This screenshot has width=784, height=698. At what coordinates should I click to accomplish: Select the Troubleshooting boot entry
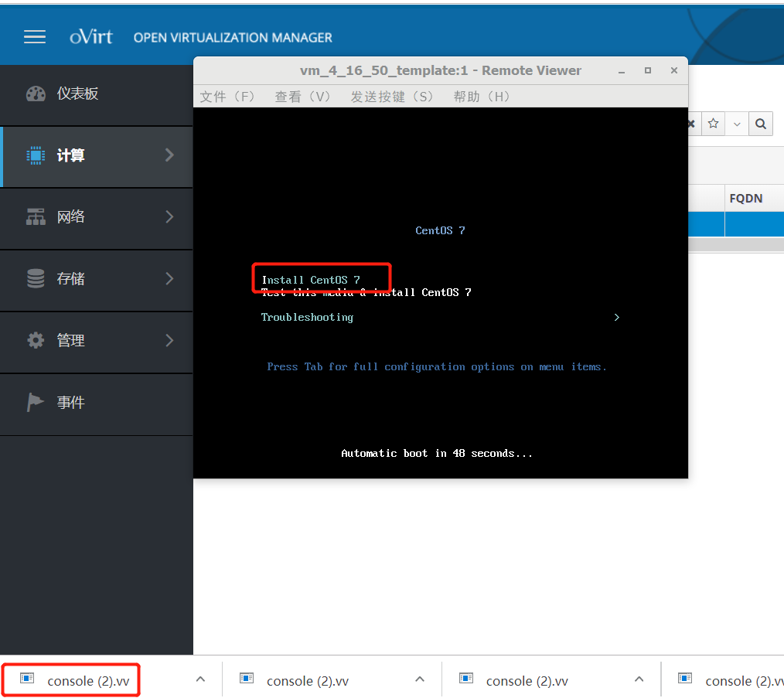pyautogui.click(x=307, y=317)
